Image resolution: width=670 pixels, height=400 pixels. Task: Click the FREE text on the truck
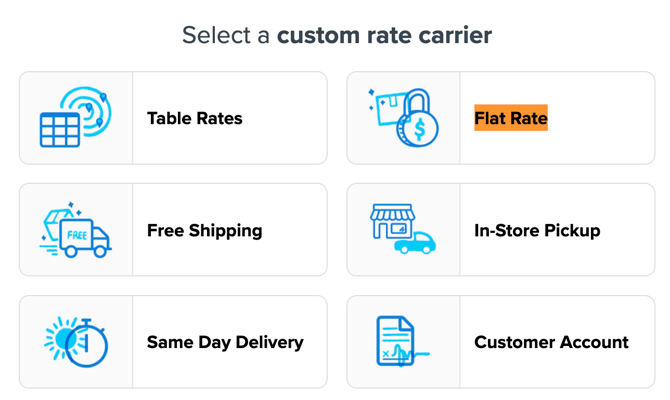(77, 235)
